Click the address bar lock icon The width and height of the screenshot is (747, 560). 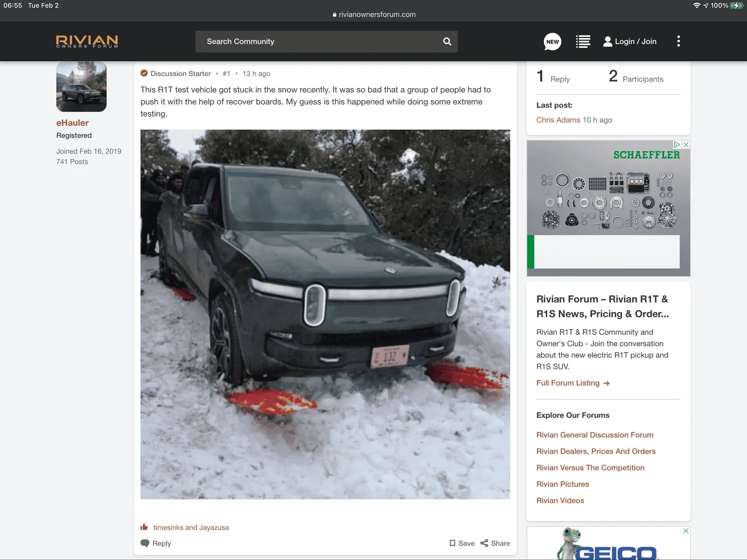point(335,15)
